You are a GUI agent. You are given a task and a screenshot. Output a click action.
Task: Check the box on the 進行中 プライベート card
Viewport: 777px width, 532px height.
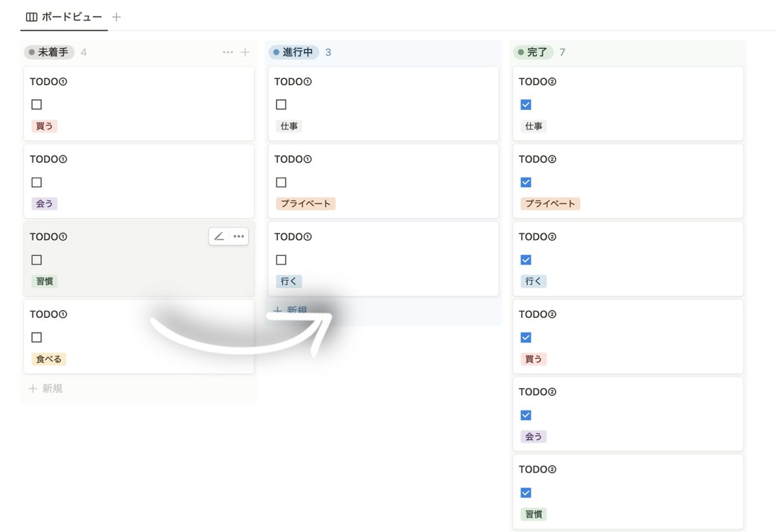281,183
